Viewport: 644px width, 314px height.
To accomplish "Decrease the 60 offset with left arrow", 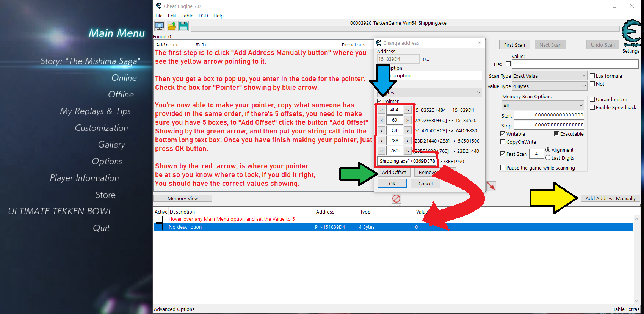I will (382, 120).
